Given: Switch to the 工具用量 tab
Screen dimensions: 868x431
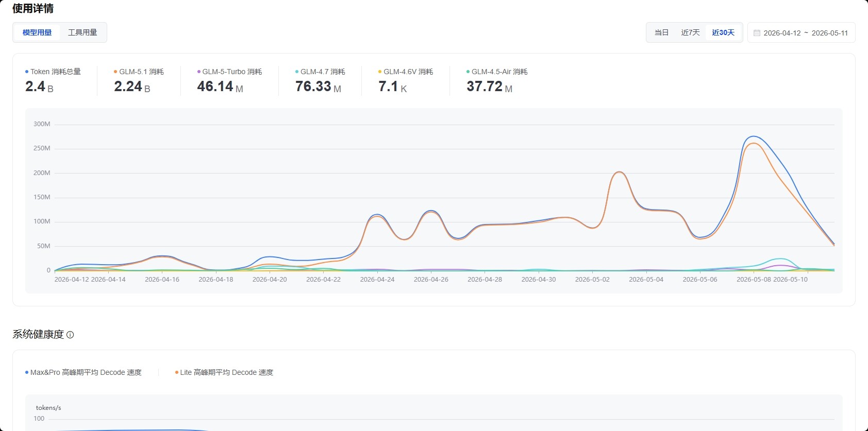Looking at the screenshot, I should (82, 32).
